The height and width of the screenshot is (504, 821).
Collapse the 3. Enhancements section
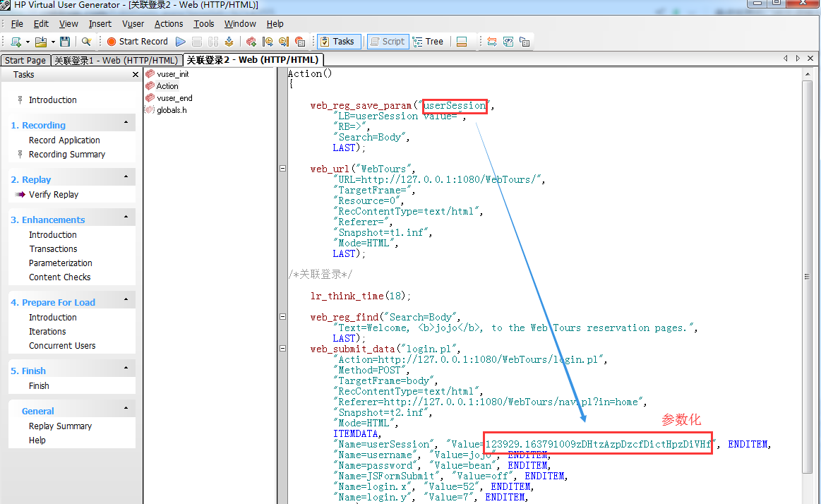(x=126, y=217)
